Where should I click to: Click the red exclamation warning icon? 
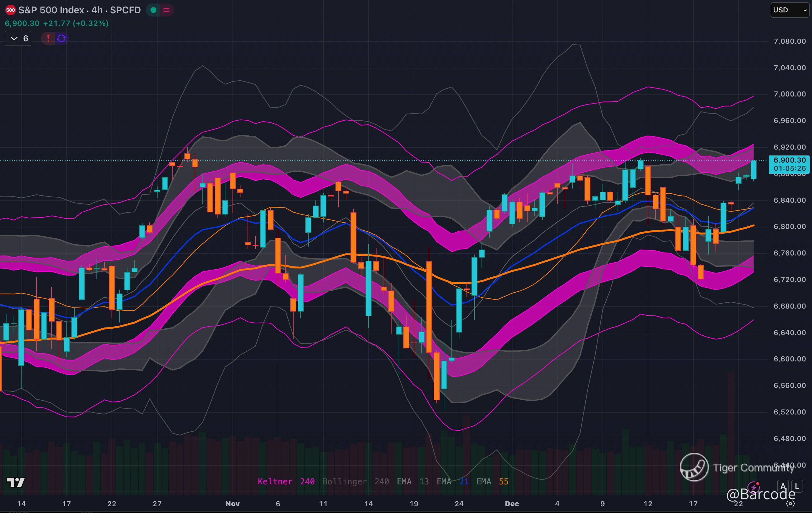click(48, 38)
